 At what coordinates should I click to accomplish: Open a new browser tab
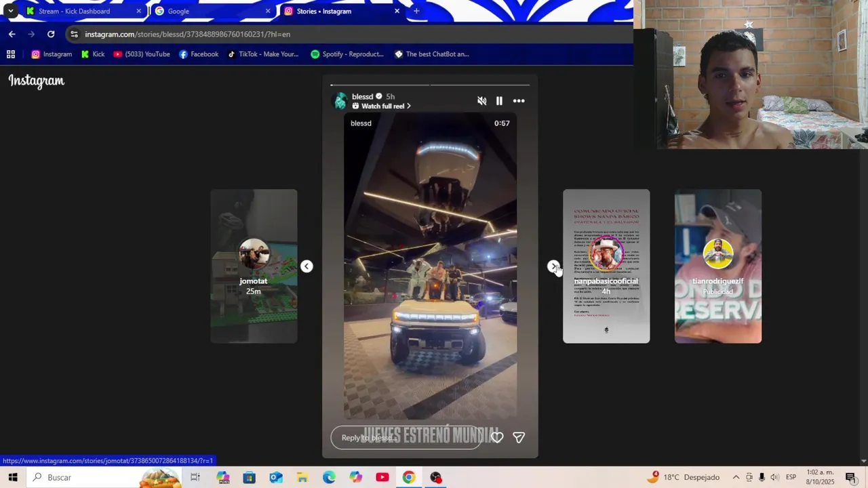(x=416, y=11)
